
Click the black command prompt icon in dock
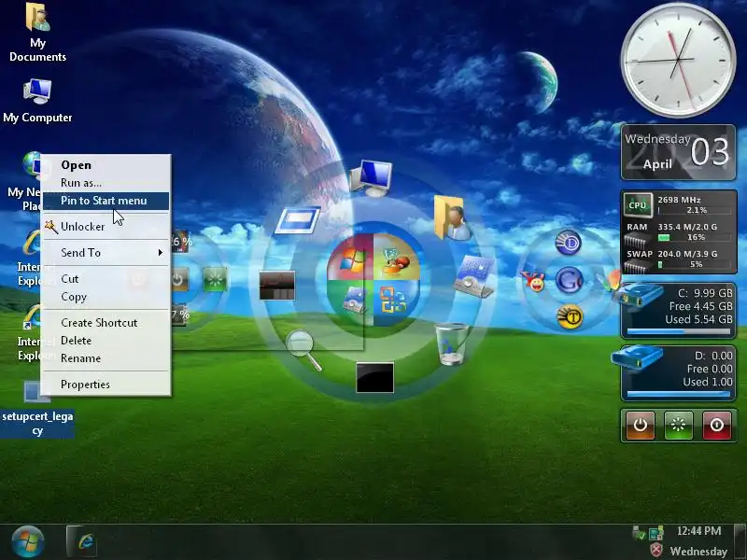[375, 378]
